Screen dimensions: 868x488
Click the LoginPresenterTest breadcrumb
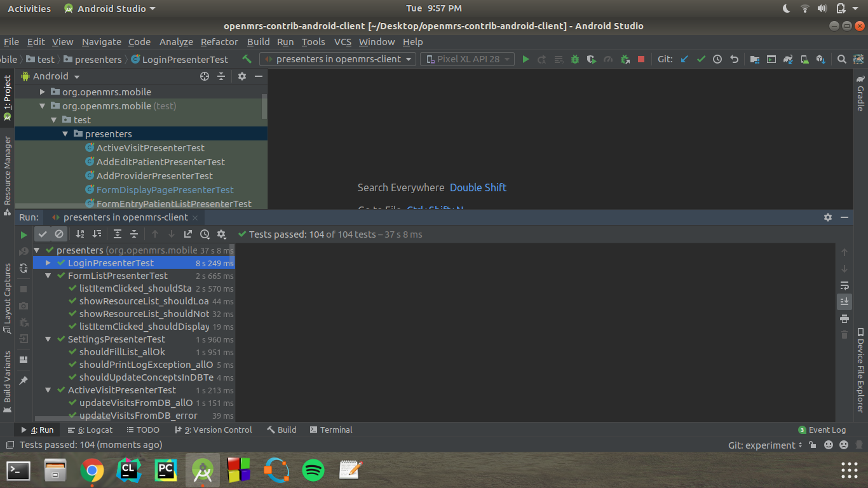point(179,59)
